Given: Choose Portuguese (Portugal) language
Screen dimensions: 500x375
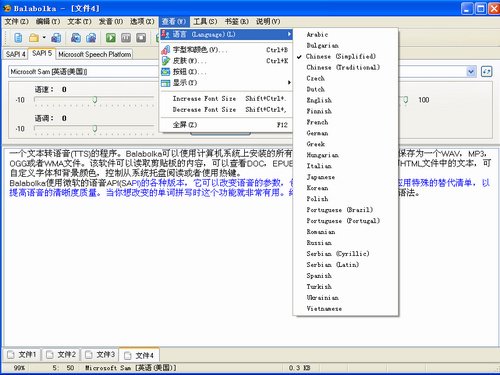Looking at the screenshot, I should tap(345, 221).
